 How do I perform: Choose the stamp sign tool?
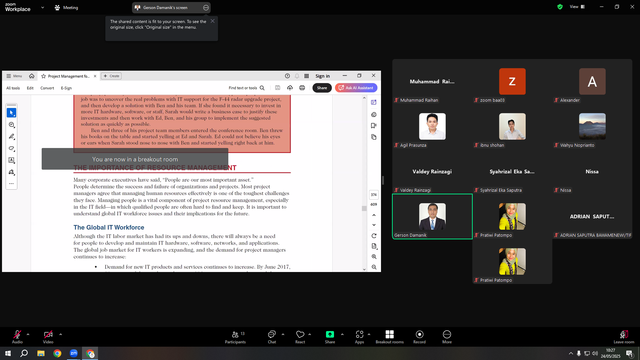click(11, 172)
